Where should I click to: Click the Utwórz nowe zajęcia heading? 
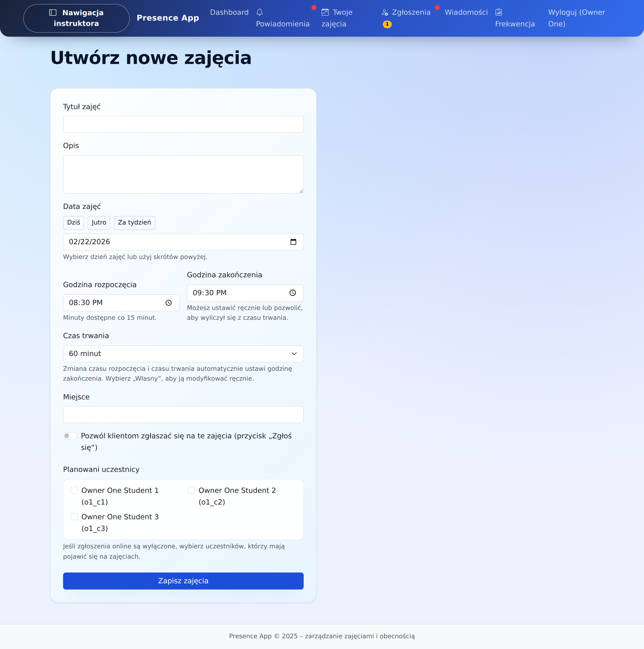(151, 58)
